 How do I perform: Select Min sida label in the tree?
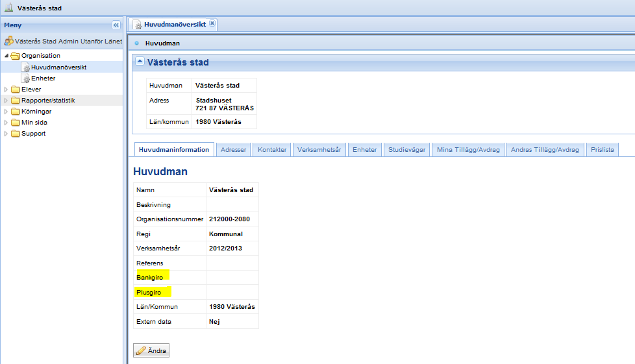(x=34, y=122)
